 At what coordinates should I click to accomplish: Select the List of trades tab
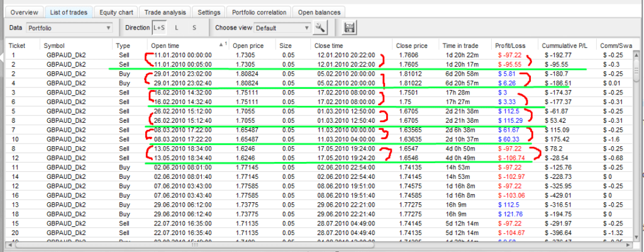point(69,13)
